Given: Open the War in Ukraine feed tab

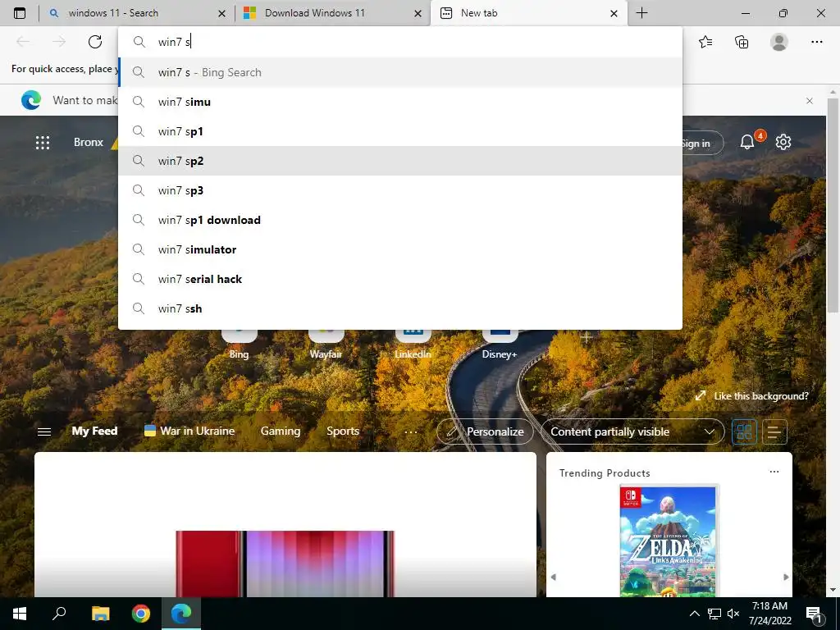Looking at the screenshot, I should point(189,431).
